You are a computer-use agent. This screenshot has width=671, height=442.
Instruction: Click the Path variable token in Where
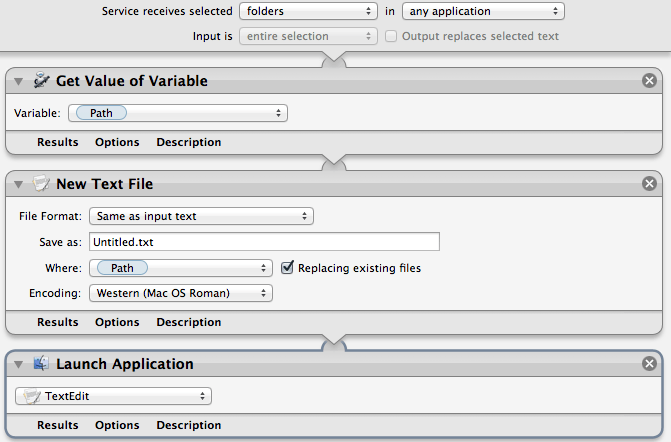[x=121, y=268]
